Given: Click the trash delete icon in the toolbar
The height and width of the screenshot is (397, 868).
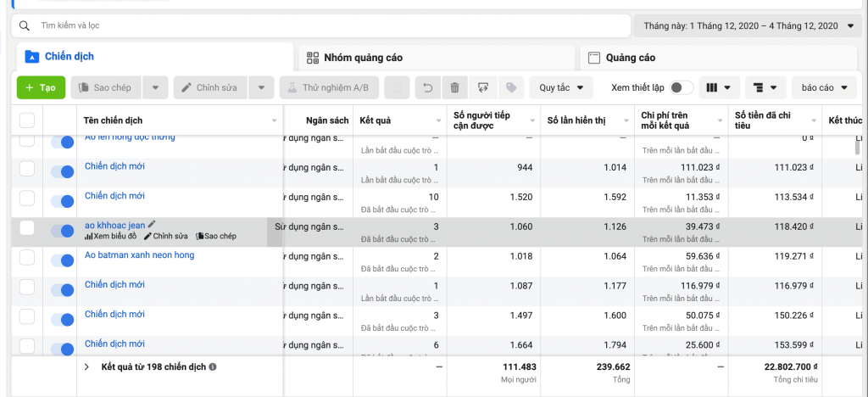Looking at the screenshot, I should (455, 87).
